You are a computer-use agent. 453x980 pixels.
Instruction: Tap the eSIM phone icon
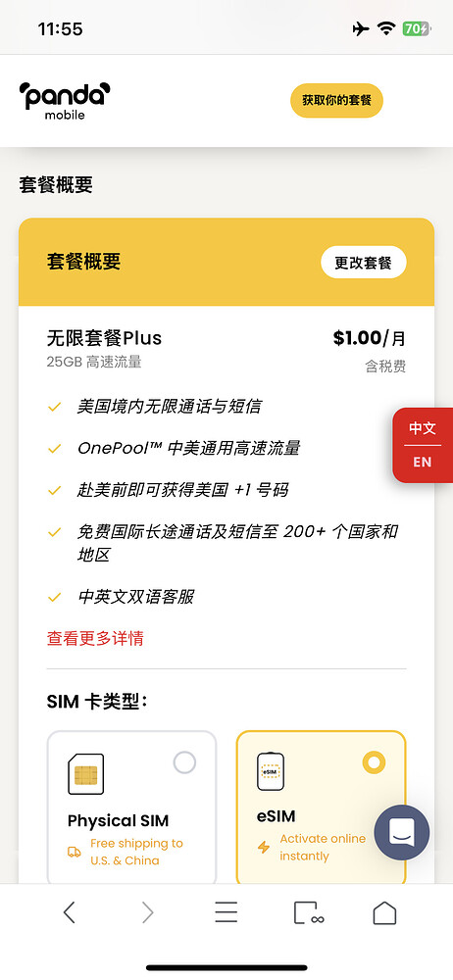(x=271, y=771)
